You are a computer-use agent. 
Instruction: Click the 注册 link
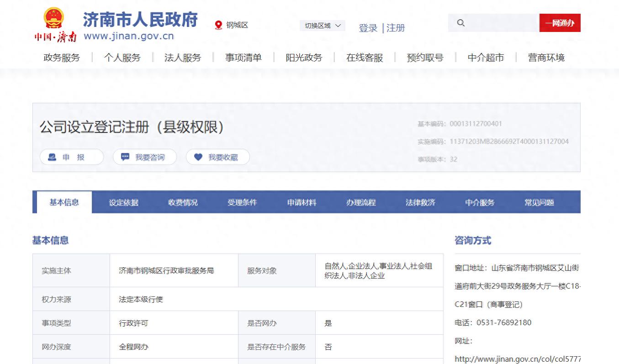tap(396, 28)
